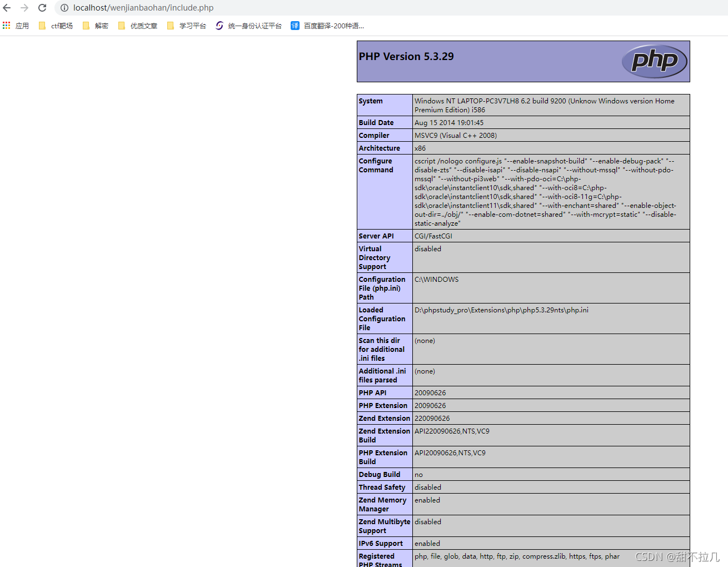Click the 'x86' architecture value
The image size is (728, 567).
coord(420,148)
